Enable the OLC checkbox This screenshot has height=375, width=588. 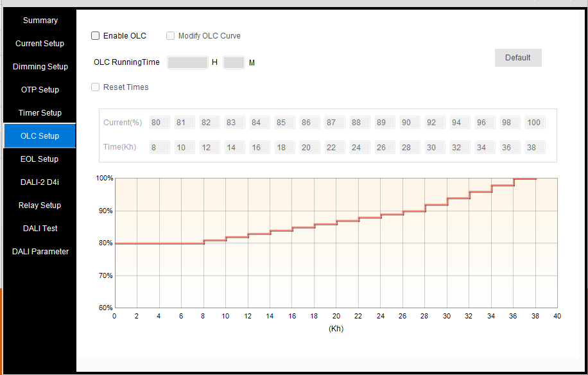click(x=96, y=36)
